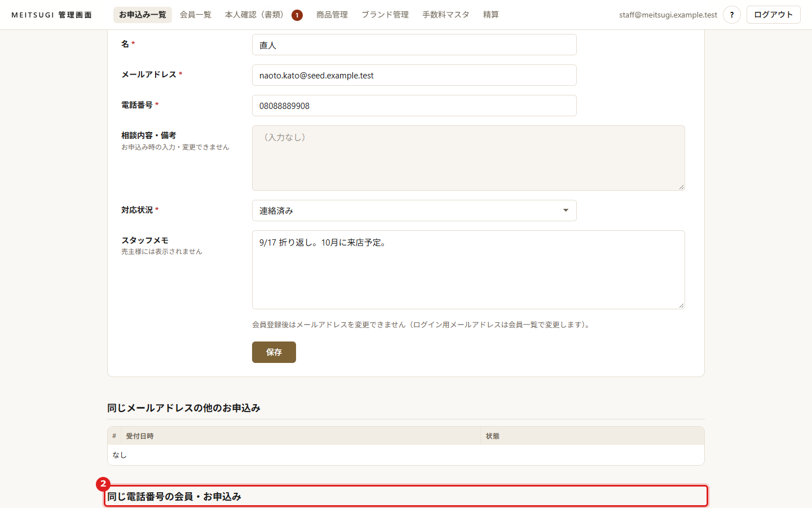Click the 対応状況 dropdown arrow

[566, 211]
